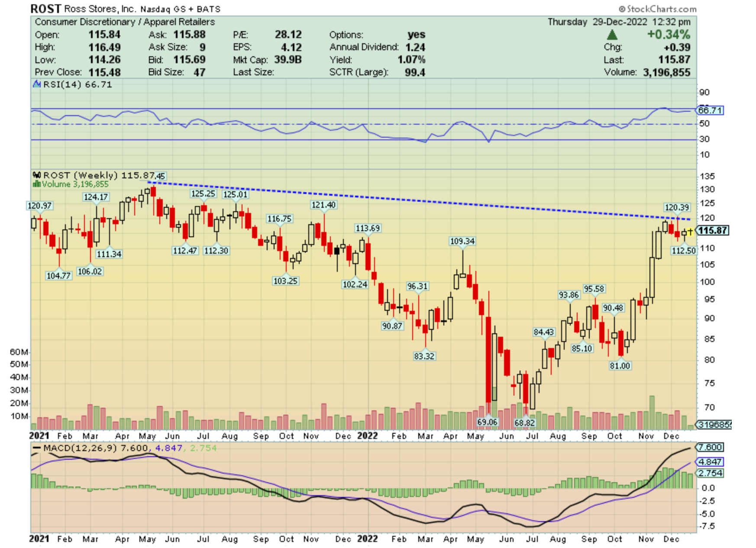Viewport: 756px width, 548px height.
Task: Click the date Thursday 29-Dec-2022 12:32 pm
Action: (619, 22)
